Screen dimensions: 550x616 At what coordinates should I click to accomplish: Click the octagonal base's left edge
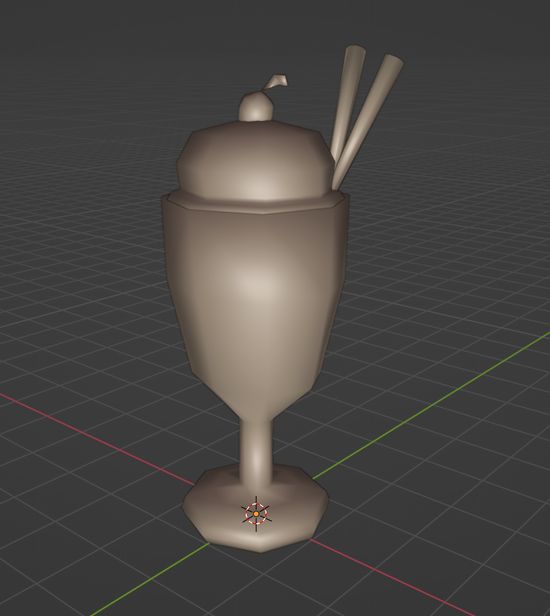[x=186, y=509]
